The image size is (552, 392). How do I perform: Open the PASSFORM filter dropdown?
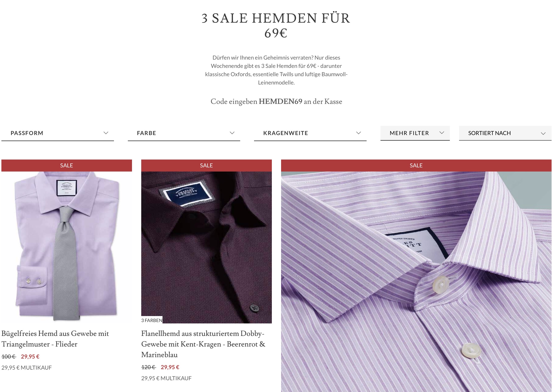tap(58, 133)
